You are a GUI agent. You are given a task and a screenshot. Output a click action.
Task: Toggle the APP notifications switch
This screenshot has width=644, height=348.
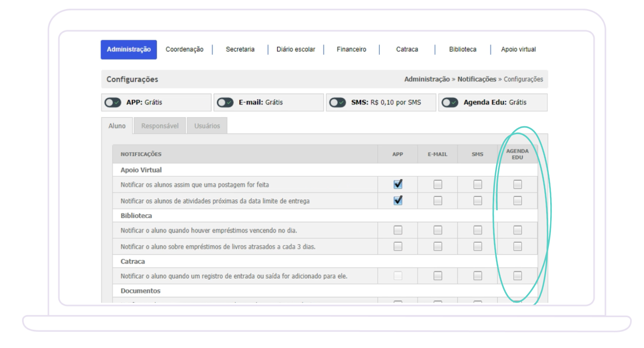click(113, 103)
